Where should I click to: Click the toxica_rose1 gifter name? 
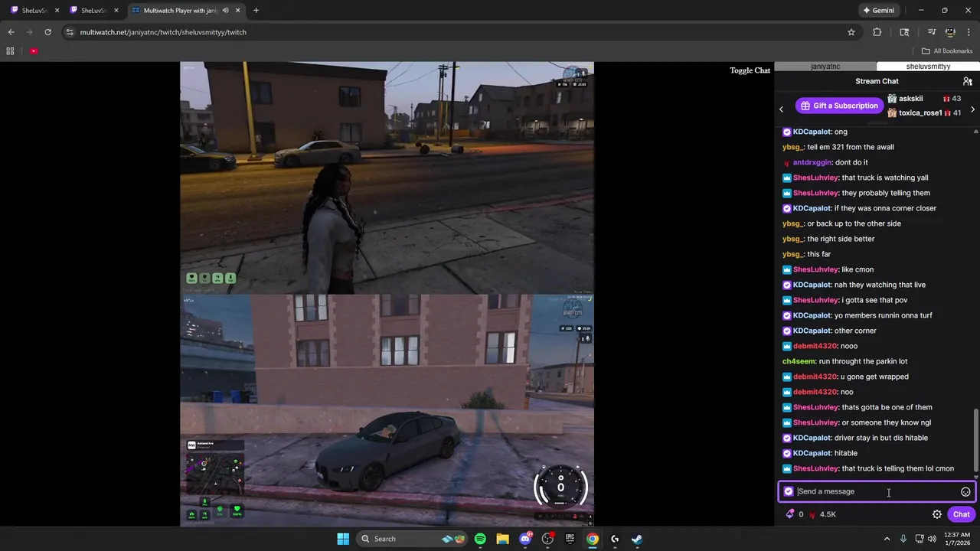coord(920,112)
